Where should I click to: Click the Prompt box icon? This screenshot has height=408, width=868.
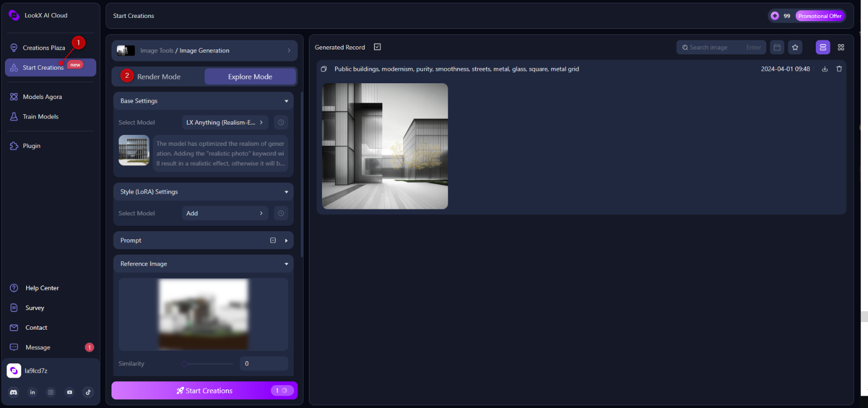click(273, 240)
